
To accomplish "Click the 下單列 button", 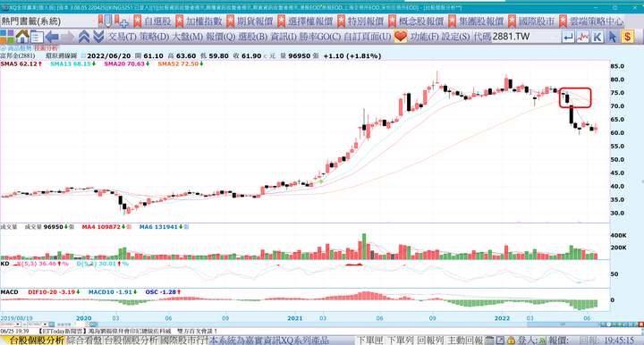I will 401,340.
